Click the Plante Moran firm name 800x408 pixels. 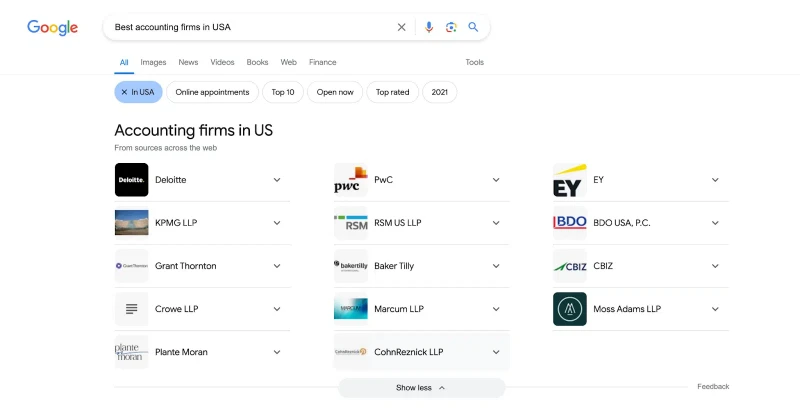(x=181, y=352)
